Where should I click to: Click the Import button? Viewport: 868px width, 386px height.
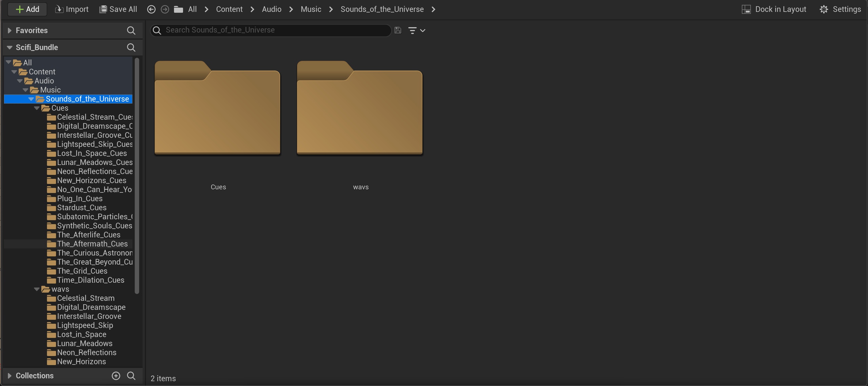pos(72,9)
